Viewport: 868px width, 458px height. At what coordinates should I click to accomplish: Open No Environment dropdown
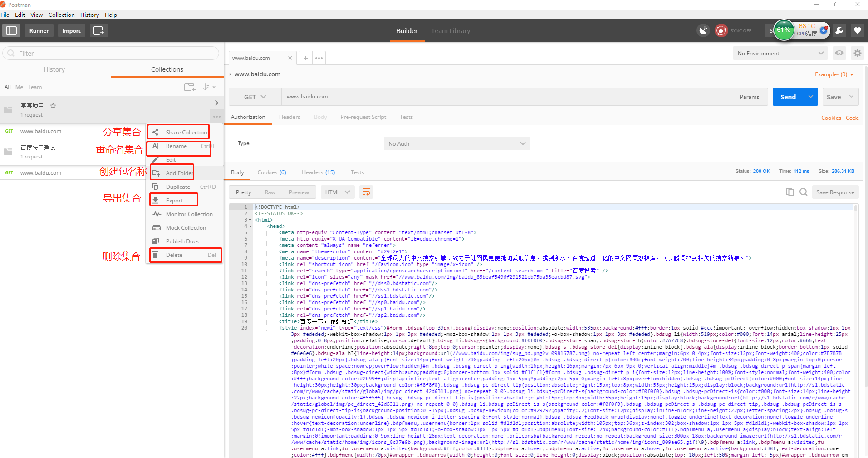(x=780, y=53)
